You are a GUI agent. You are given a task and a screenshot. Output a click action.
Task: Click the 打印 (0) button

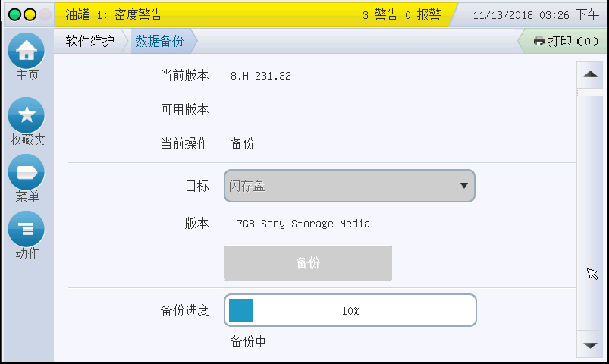(x=566, y=41)
